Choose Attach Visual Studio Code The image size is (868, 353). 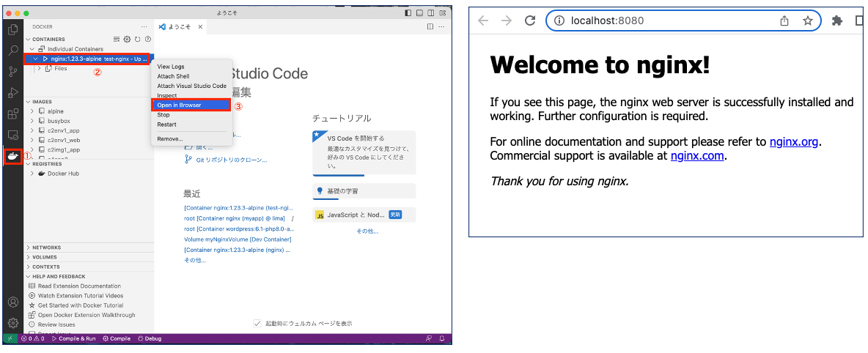(x=191, y=86)
